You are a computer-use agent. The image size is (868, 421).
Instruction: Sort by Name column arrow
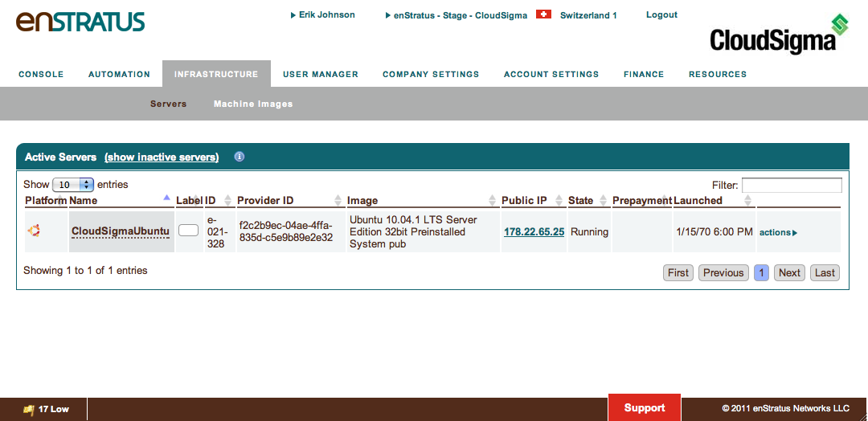click(167, 198)
